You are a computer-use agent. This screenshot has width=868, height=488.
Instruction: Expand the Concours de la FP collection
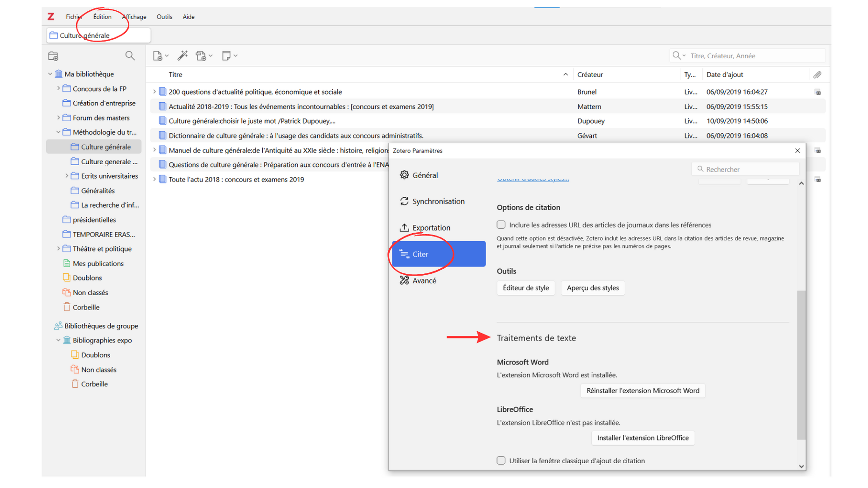[x=58, y=88]
